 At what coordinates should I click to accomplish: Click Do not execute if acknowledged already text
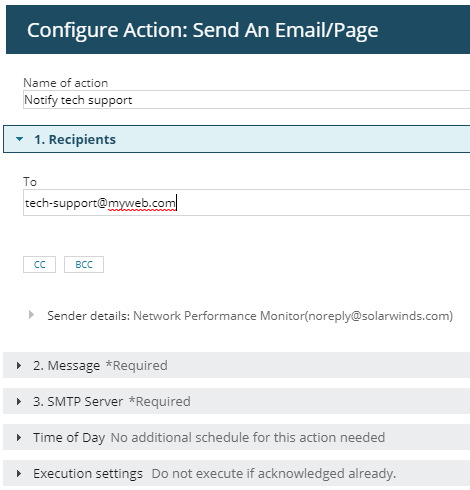coord(274,473)
